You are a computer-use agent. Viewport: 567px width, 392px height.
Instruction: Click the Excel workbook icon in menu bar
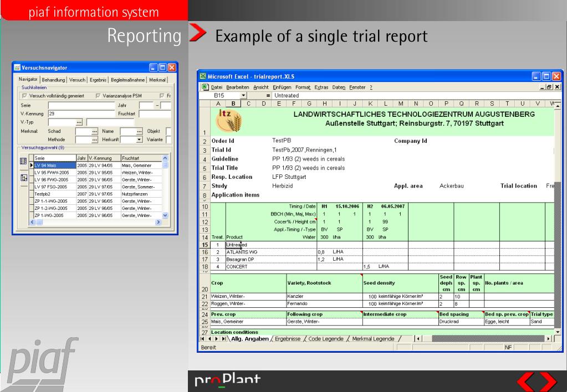point(205,87)
